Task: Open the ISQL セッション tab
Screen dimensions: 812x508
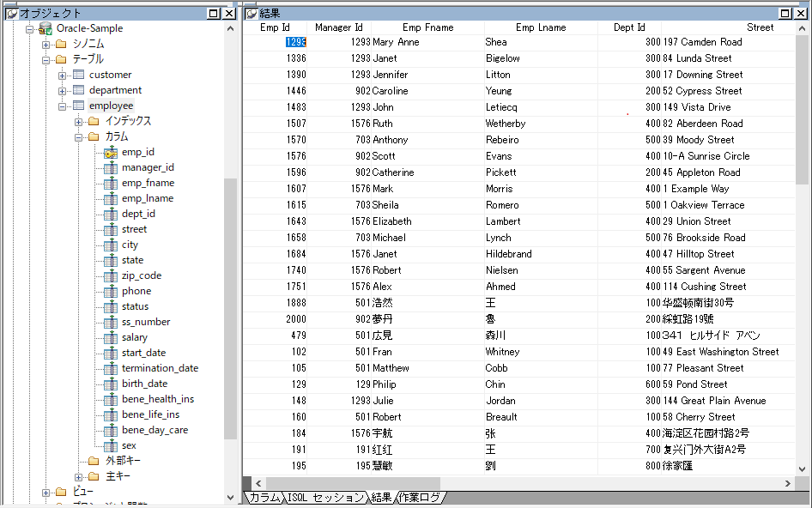Action: click(325, 498)
